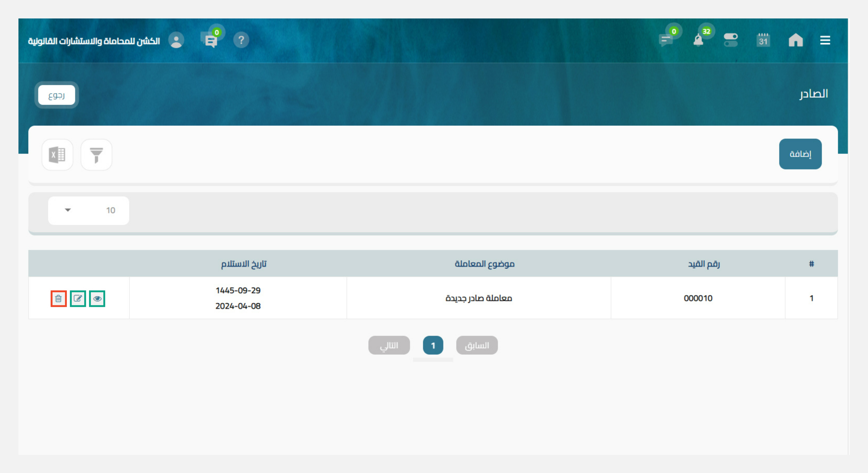Go to التالي next page
The height and width of the screenshot is (473, 868).
389,345
